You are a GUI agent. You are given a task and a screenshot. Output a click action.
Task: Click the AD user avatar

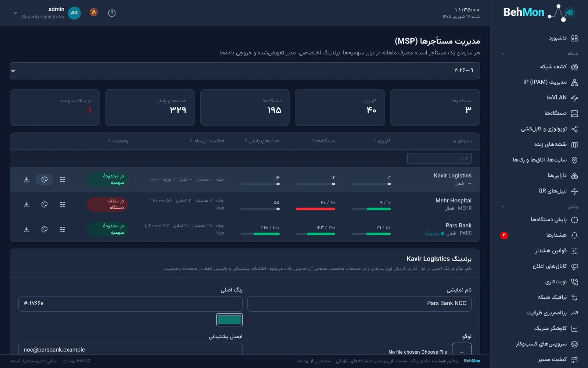pyautogui.click(x=74, y=13)
